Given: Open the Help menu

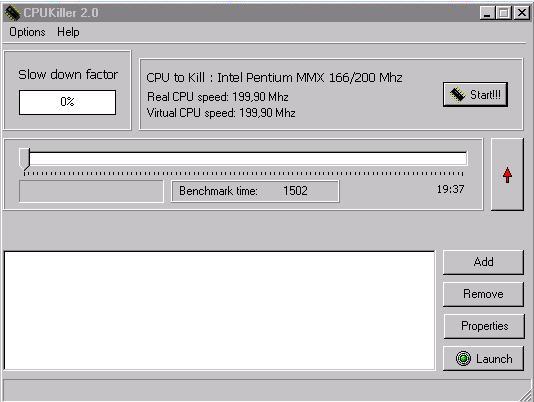Looking at the screenshot, I should pyautogui.click(x=68, y=32).
